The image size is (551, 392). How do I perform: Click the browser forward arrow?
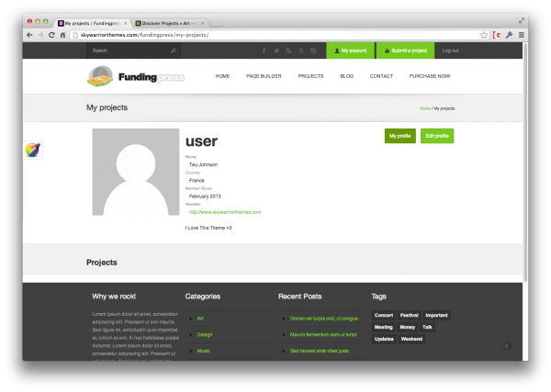click(x=40, y=35)
